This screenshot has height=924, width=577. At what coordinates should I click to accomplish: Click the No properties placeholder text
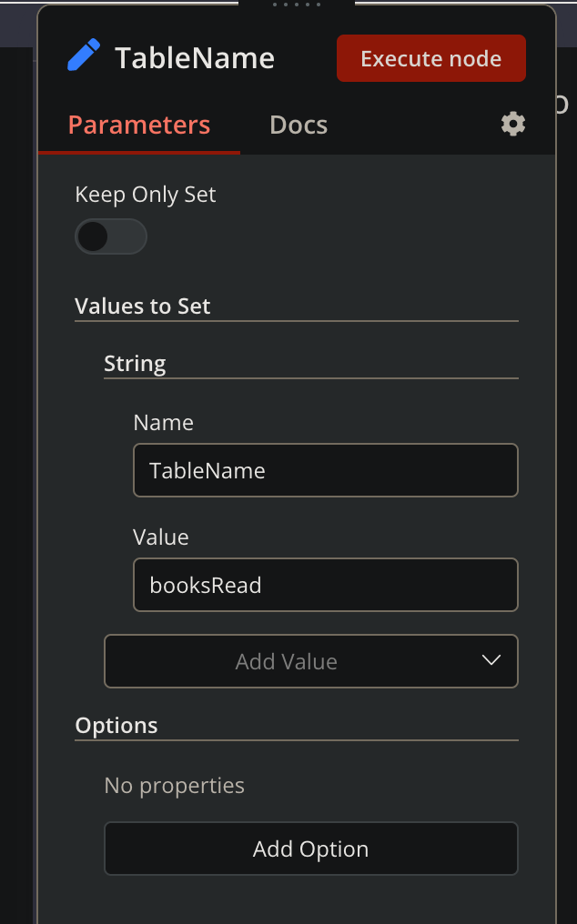pos(174,785)
